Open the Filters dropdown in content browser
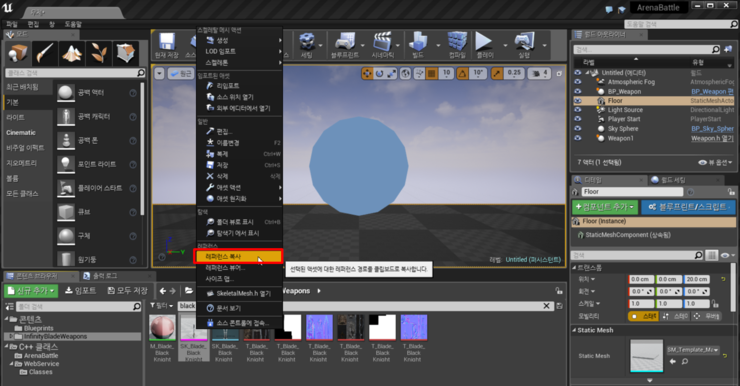 tap(162, 306)
